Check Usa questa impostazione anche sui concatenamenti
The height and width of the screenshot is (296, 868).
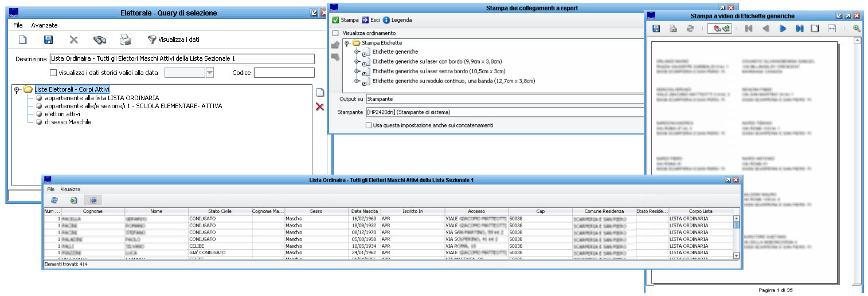(369, 125)
